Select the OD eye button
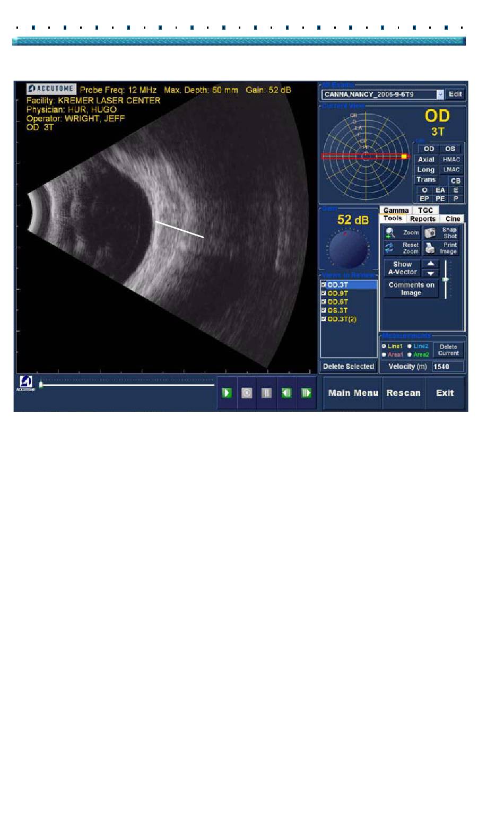Viewport: 504px width, 824px height. (429, 149)
